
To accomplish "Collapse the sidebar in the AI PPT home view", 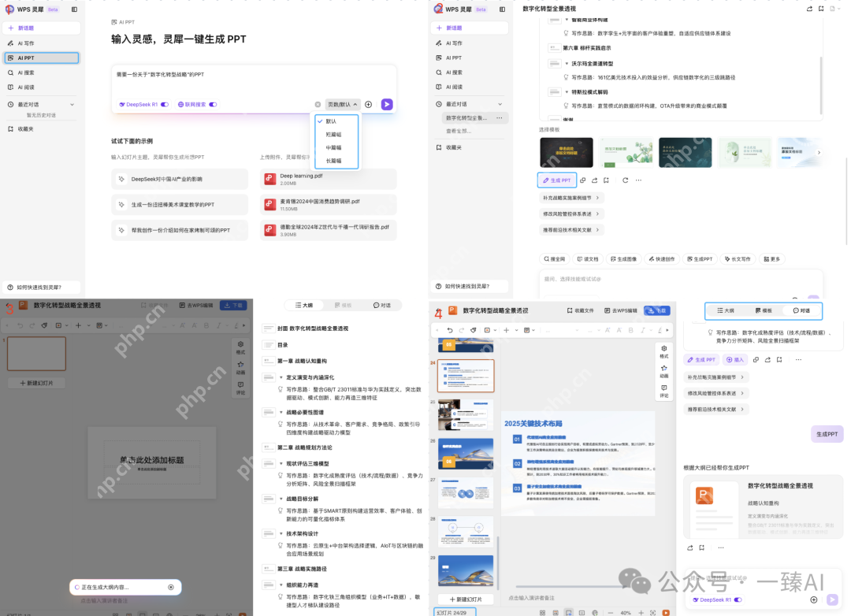I will pyautogui.click(x=74, y=9).
